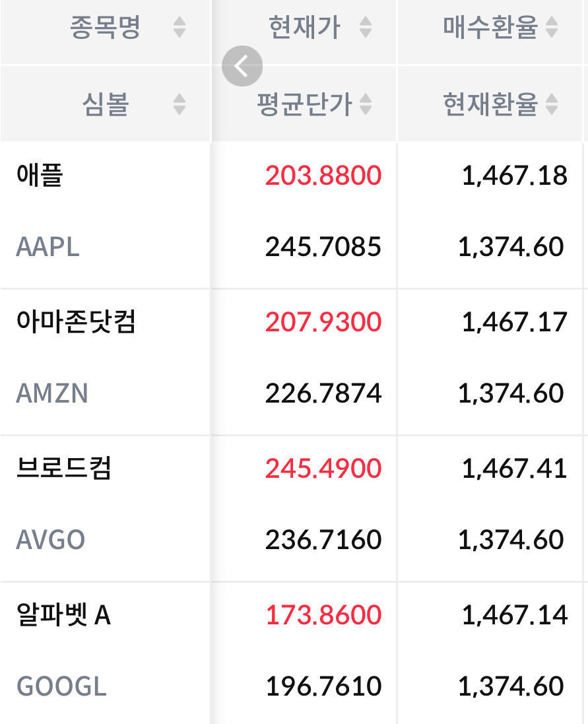Sort by 현재환율 using its sort arrows
Screen dimensions: 588x724
pos(552,104)
